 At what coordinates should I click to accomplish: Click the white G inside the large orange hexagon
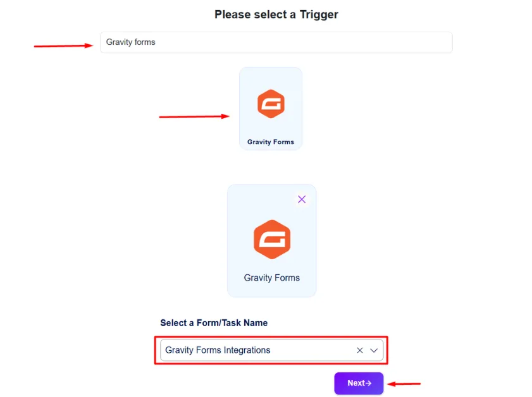point(272,240)
